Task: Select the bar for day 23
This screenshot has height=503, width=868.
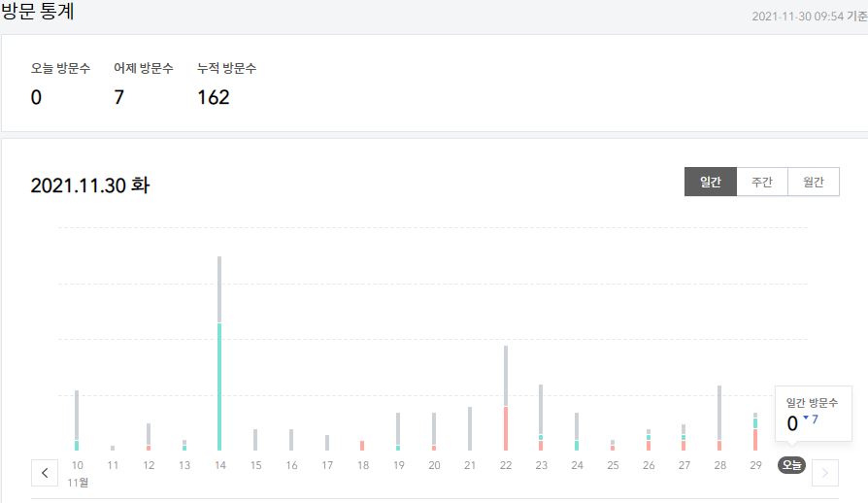Action: [x=541, y=418]
